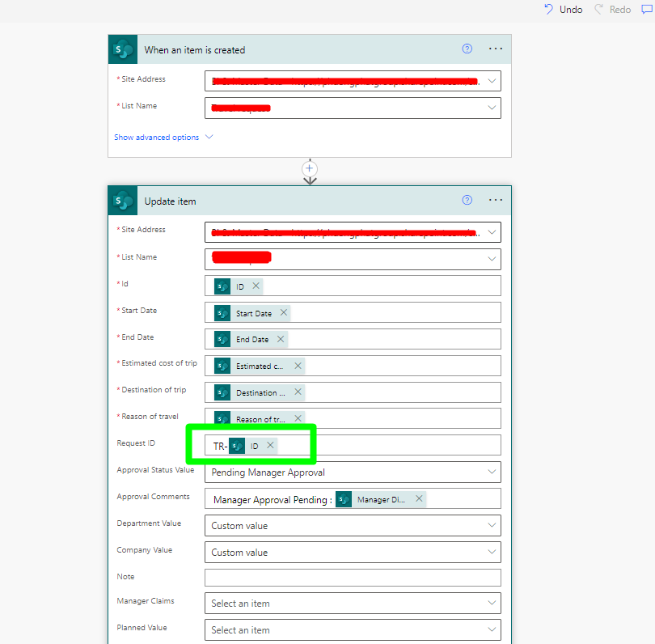Click When an item is created title

195,49
